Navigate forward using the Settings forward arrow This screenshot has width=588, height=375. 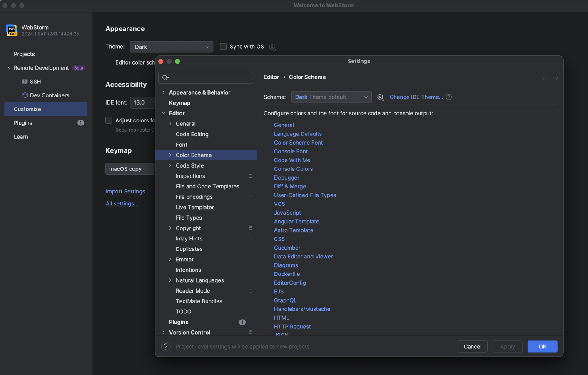555,78
